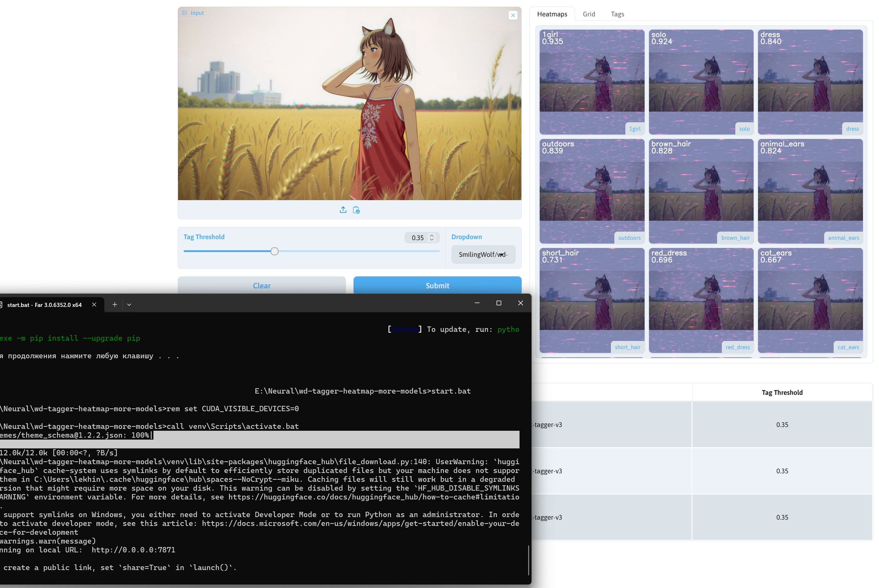Expand terminal tab dropdown chevron
The image size is (879, 588).
[x=129, y=305]
